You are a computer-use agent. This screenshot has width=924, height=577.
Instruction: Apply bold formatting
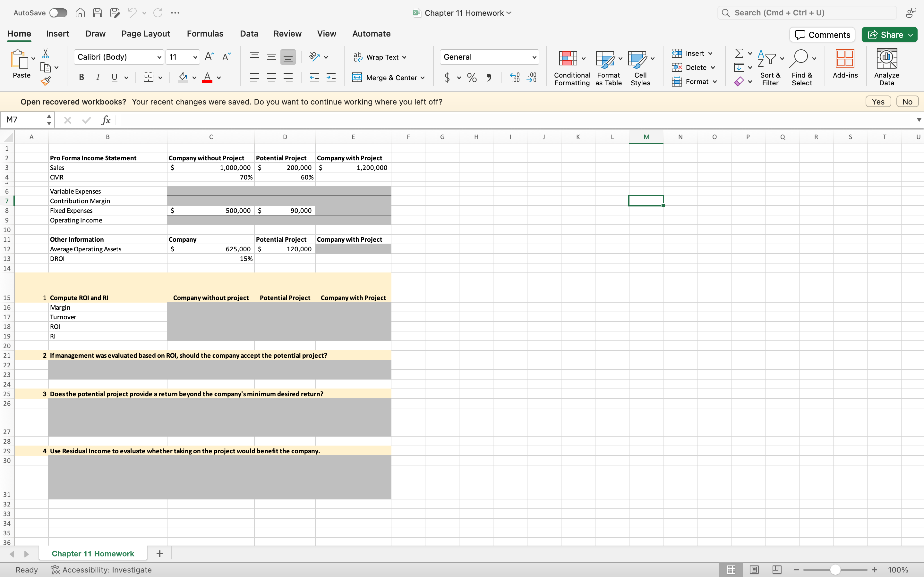point(81,78)
